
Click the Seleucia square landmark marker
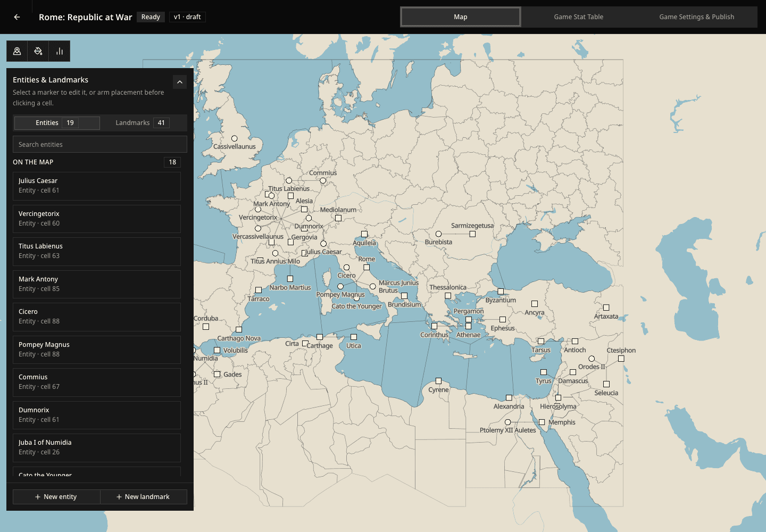606,384
